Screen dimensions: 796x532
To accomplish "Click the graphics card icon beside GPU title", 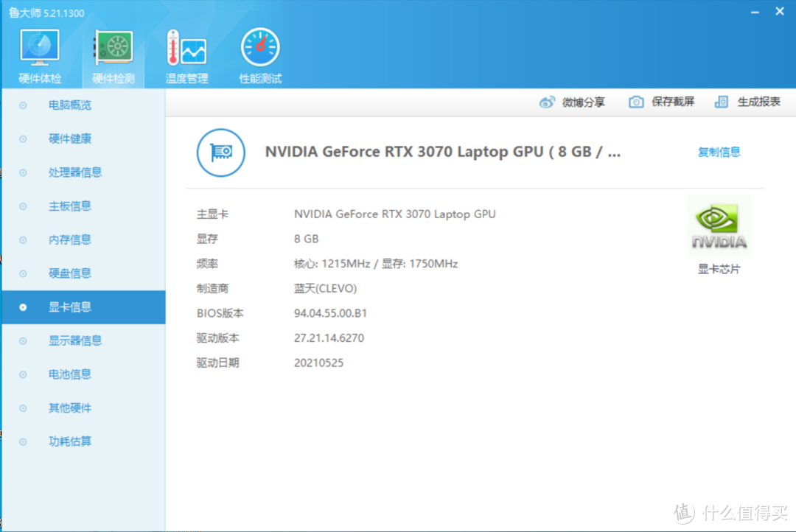I will [220, 153].
